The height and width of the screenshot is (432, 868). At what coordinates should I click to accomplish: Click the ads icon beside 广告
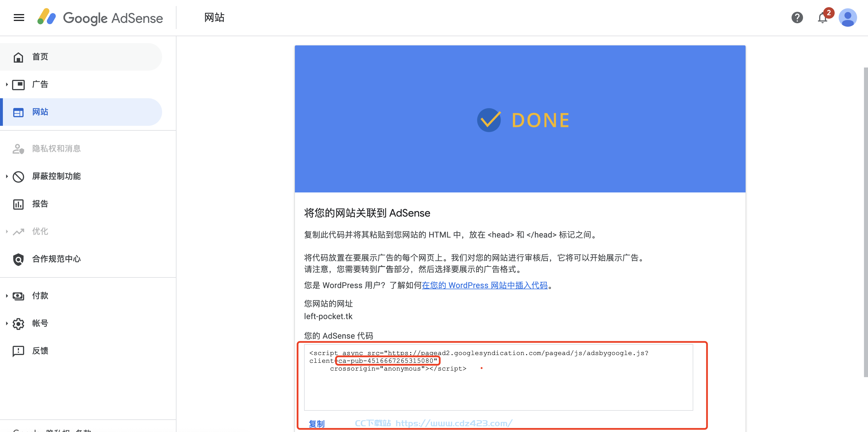(18, 84)
